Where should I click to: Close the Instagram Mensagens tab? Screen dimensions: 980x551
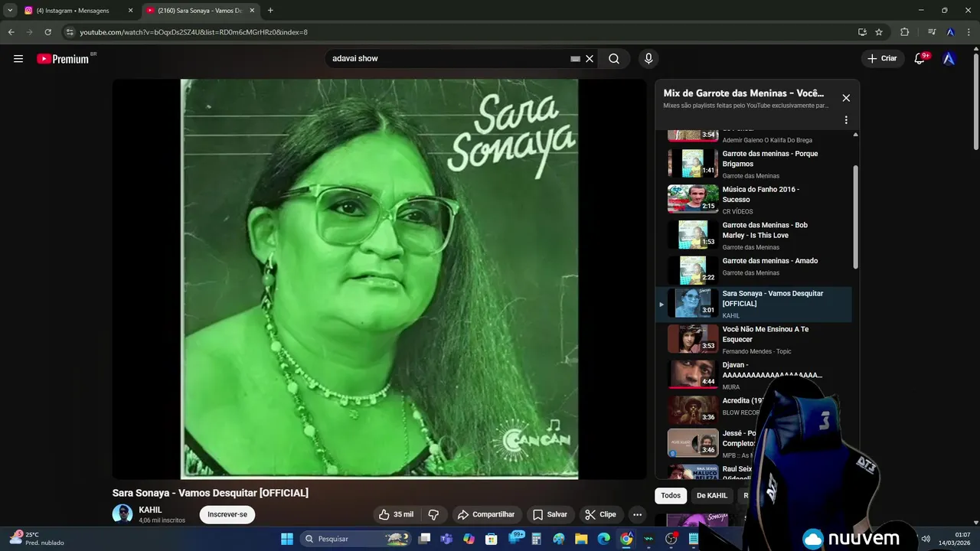130,11
